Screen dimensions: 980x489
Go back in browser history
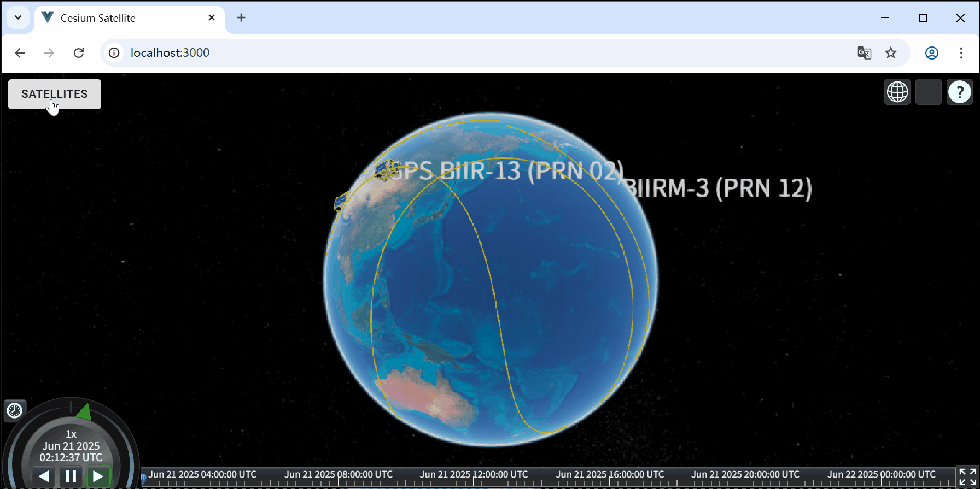coord(20,52)
